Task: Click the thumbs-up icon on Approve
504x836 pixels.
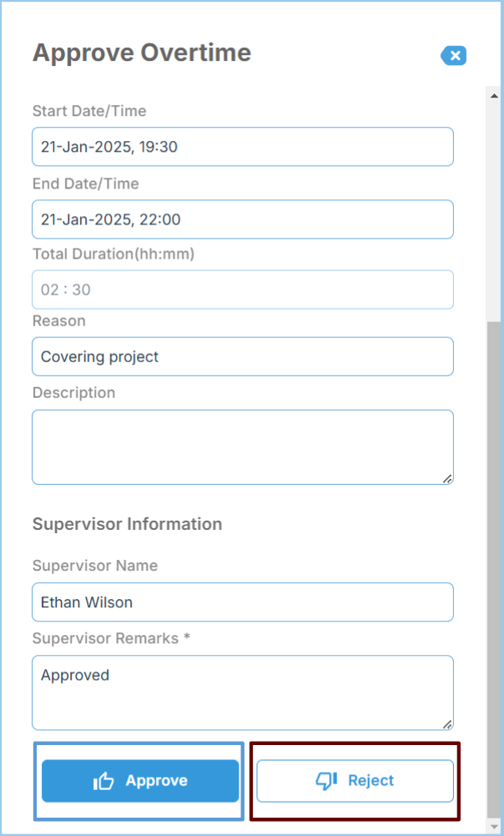Action: point(103,781)
